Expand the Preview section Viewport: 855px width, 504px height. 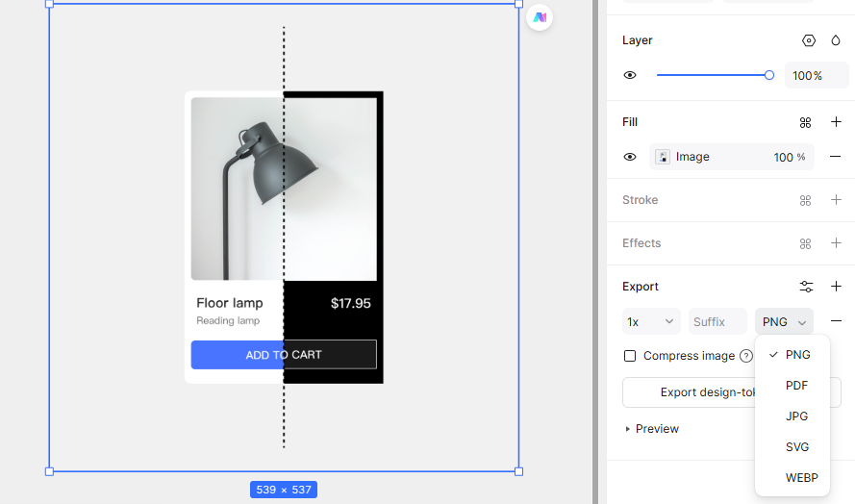pyautogui.click(x=652, y=429)
